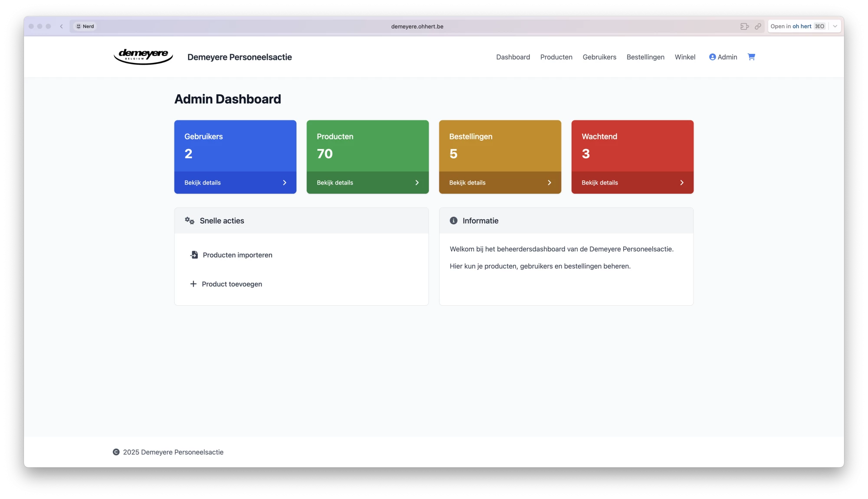Click the Producten importeren file icon
The height and width of the screenshot is (499, 868).
tap(194, 255)
